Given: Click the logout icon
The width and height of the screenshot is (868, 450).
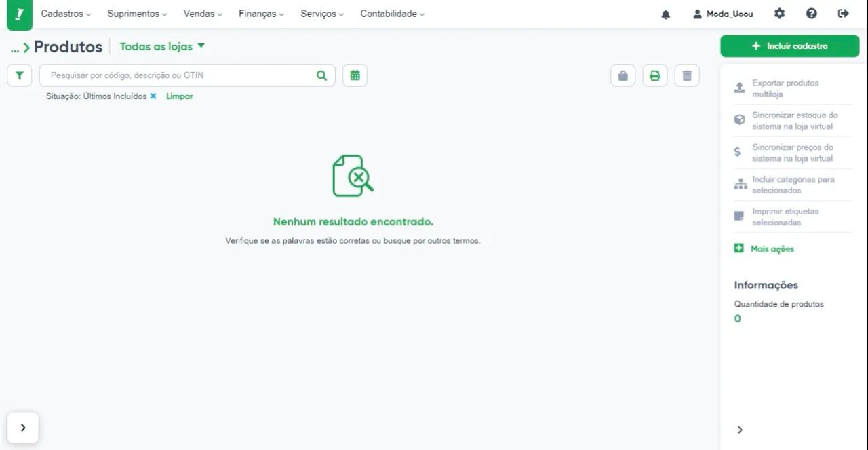Looking at the screenshot, I should tap(843, 14).
